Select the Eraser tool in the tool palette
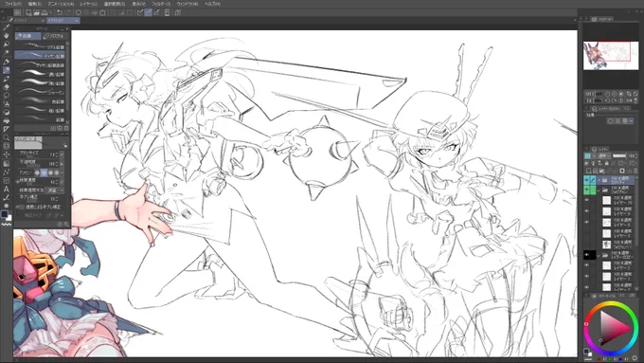Screen dimensions: 644x363 [7, 87]
